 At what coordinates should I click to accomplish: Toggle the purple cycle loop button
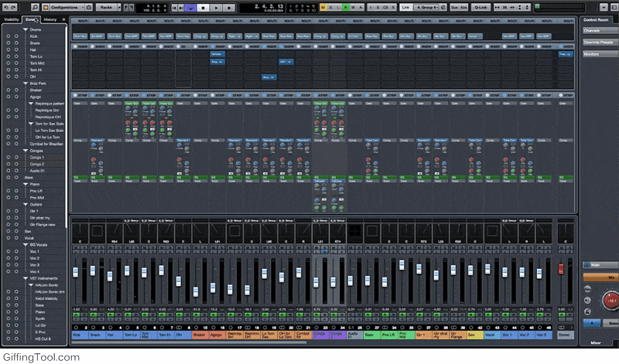point(190,7)
